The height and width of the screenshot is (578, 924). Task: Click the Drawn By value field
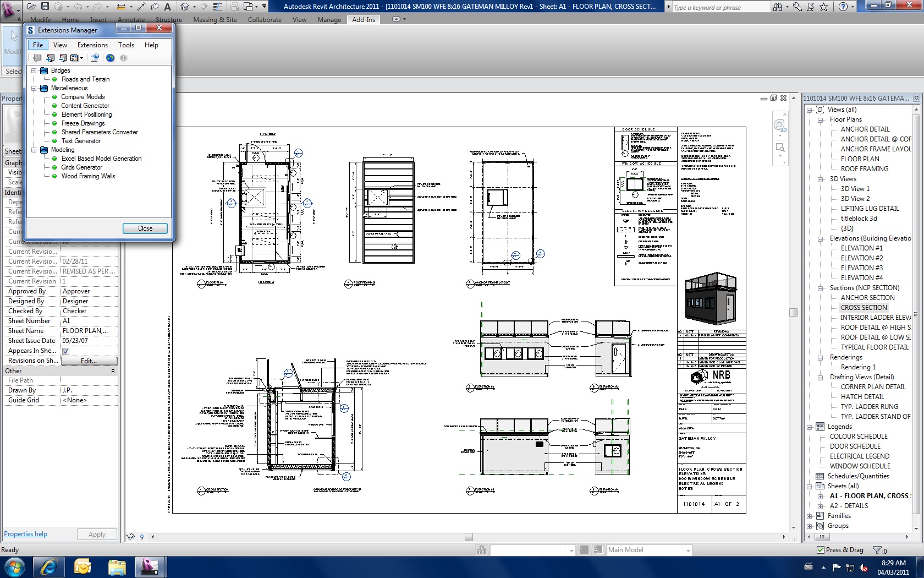[89, 390]
